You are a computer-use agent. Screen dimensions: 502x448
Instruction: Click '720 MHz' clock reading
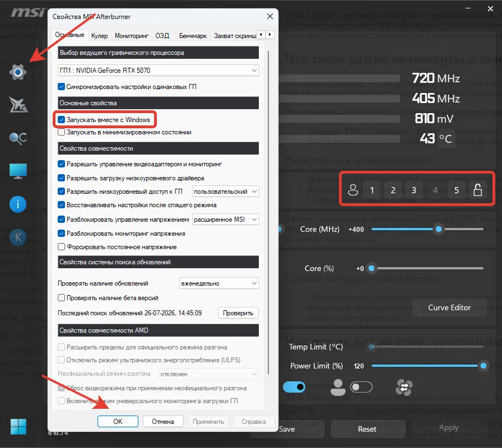(436, 78)
